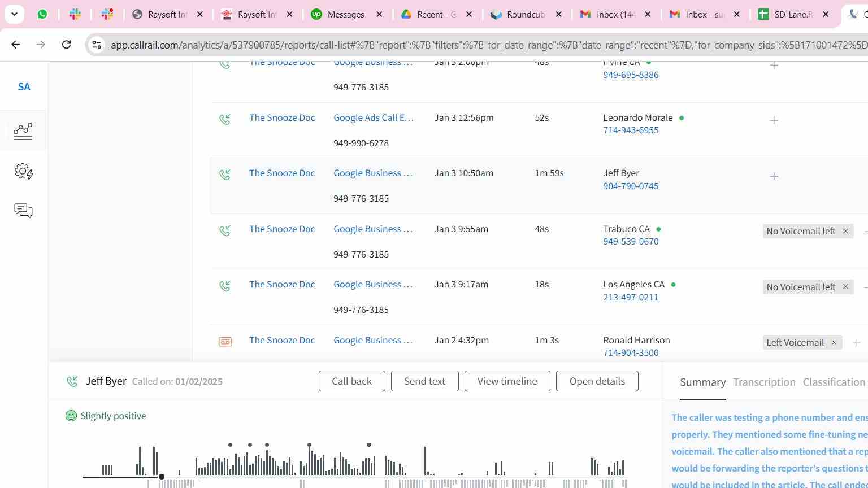
Task: Click the Slightly positive sentiment smiley icon
Action: (71, 416)
